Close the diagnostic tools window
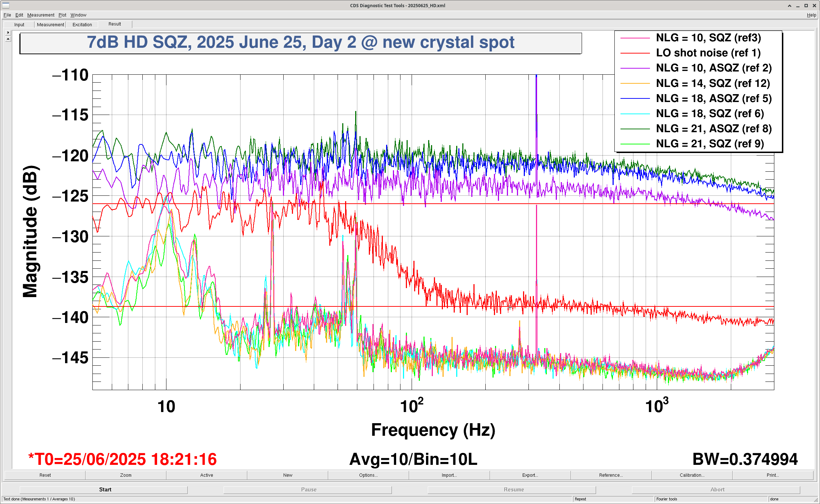Viewport: 820px width, 504px height. [814, 6]
